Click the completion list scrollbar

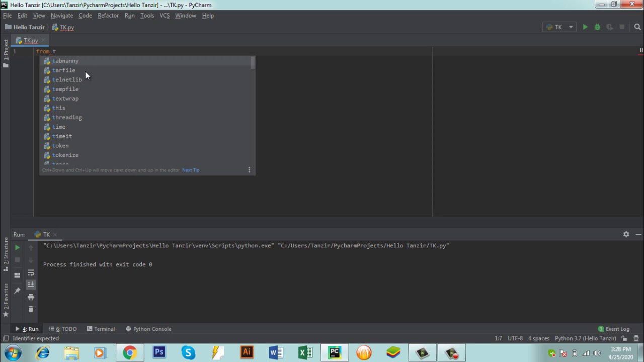(253, 63)
